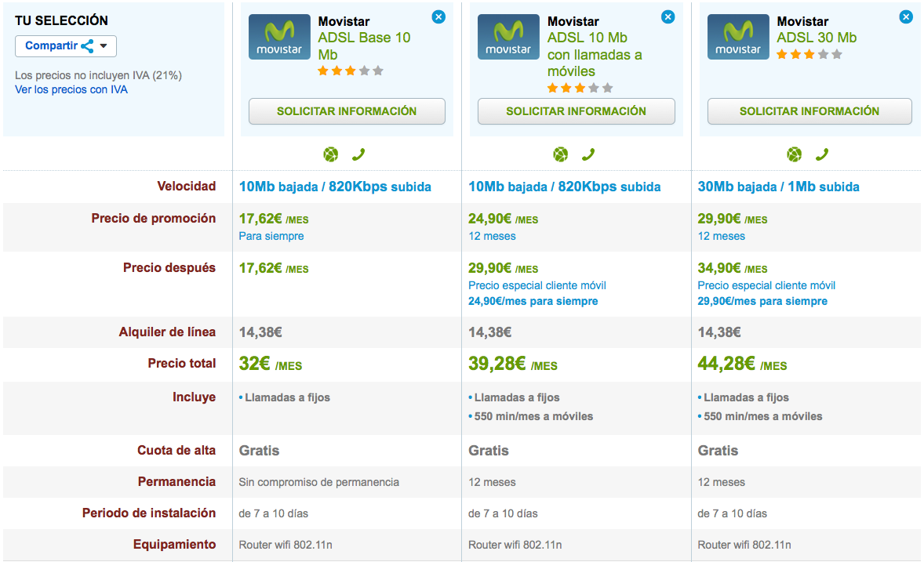Click the Periodo de instalación row label

pyautogui.click(x=149, y=513)
